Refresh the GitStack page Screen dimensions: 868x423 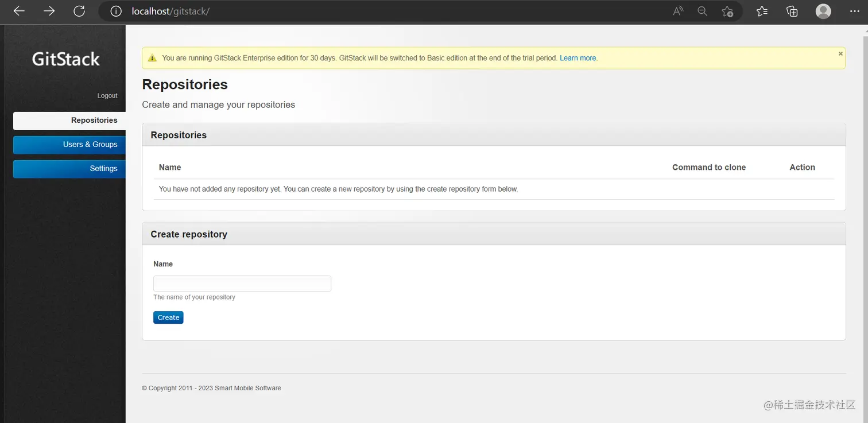click(79, 11)
